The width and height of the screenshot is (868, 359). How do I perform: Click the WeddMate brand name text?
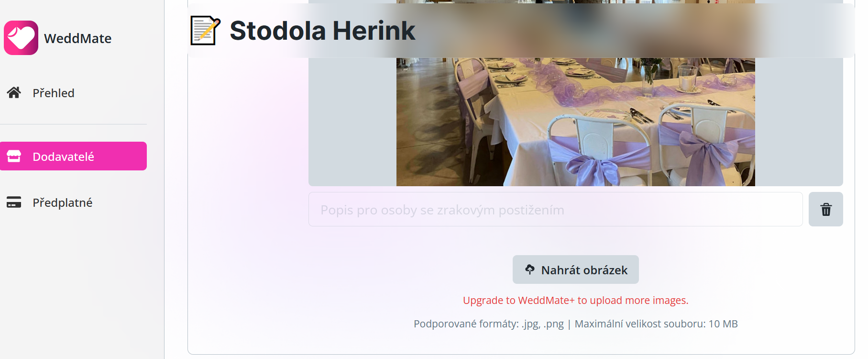pyautogui.click(x=77, y=38)
